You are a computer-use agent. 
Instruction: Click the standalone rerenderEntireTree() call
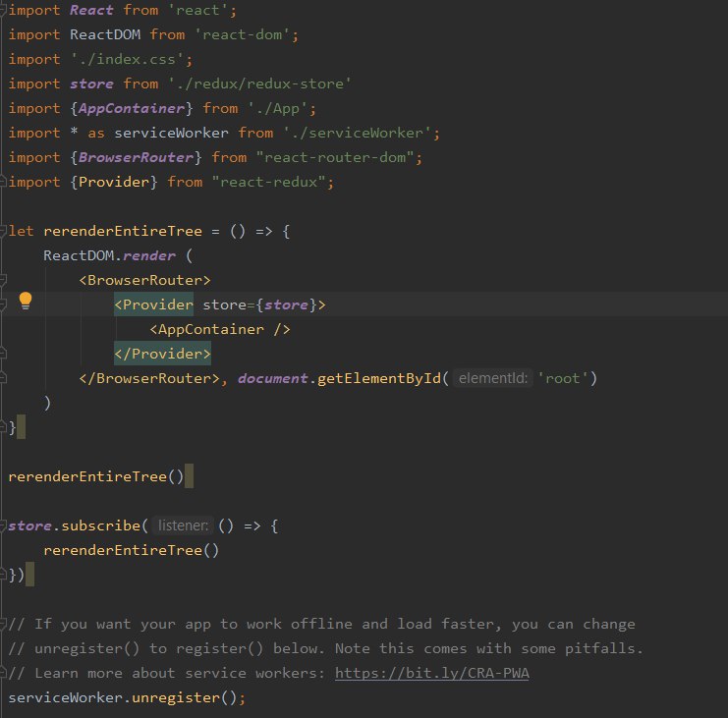click(96, 476)
